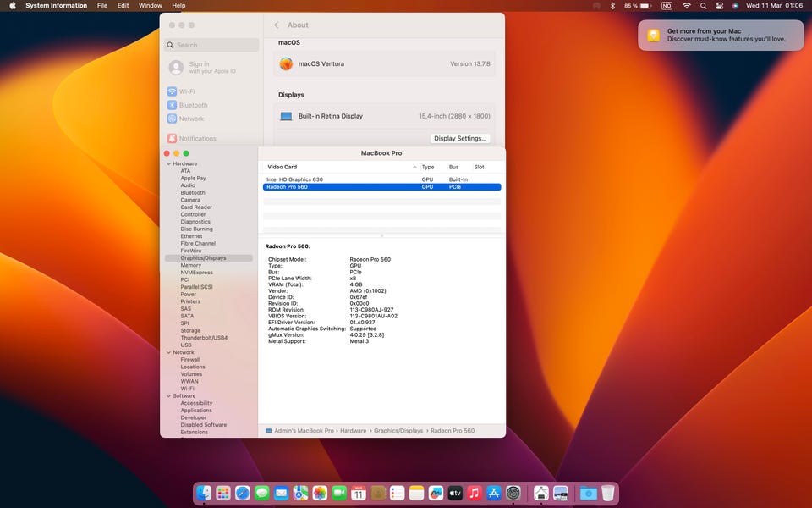Collapse the Software section in sidebar
This screenshot has width=812, height=508.
(168, 395)
